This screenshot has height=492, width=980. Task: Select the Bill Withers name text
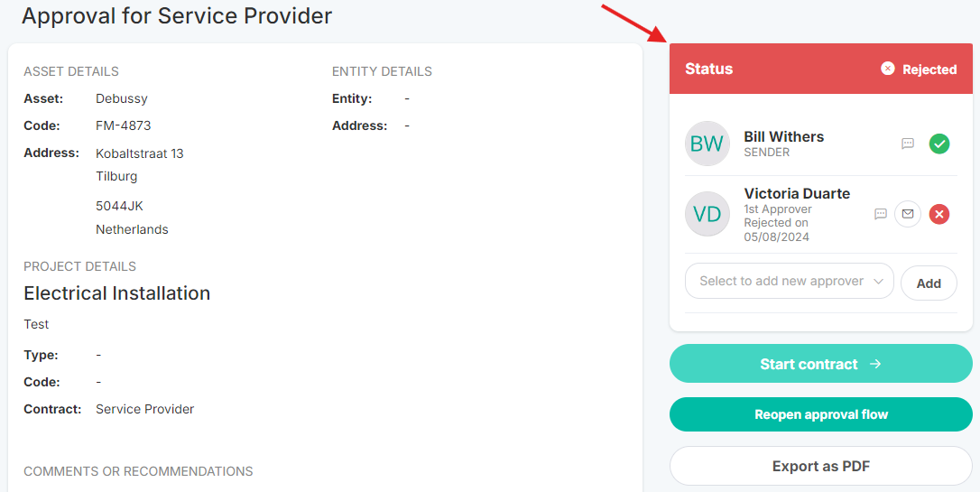(784, 136)
